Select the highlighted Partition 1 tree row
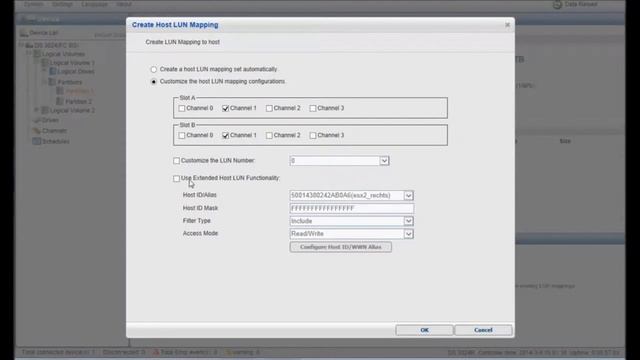 75,91
